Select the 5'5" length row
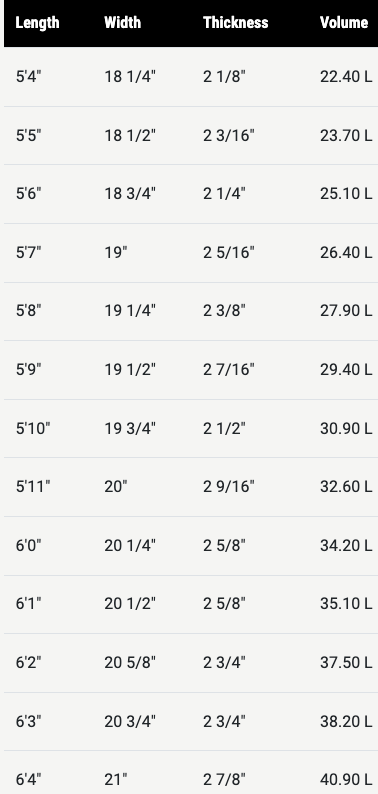378x794 pixels. click(x=191, y=136)
